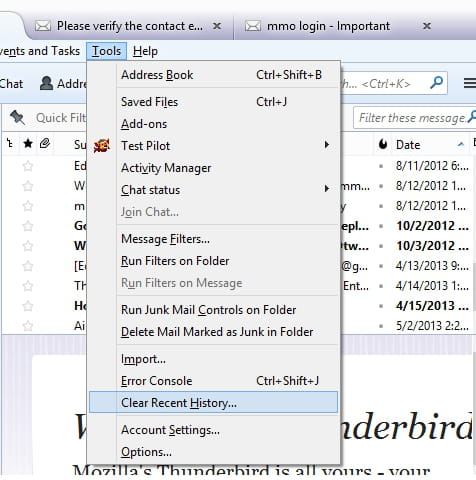This screenshot has width=476, height=480.
Task: Toggle junk dot for 5/2/2013 message
Action: pyautogui.click(x=381, y=326)
